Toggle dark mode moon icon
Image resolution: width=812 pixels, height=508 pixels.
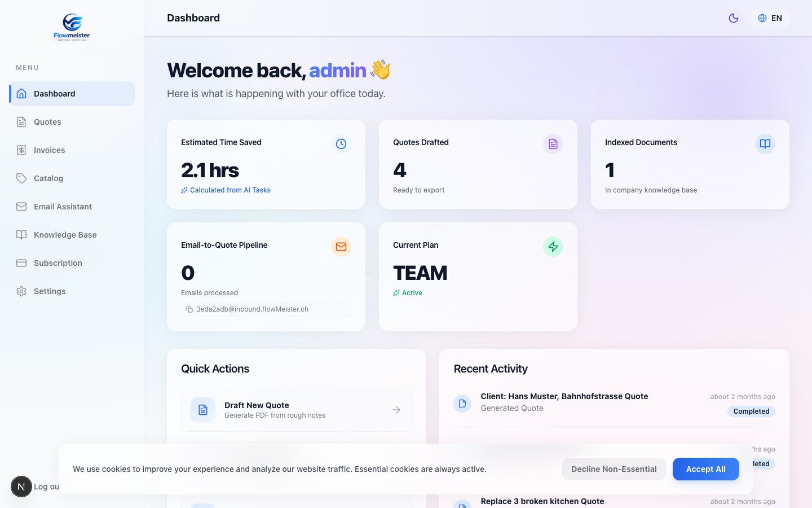(x=734, y=18)
